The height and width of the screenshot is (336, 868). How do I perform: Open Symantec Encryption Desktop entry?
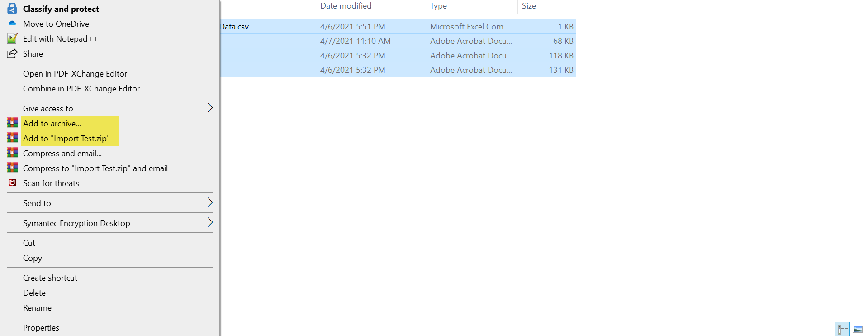click(76, 223)
